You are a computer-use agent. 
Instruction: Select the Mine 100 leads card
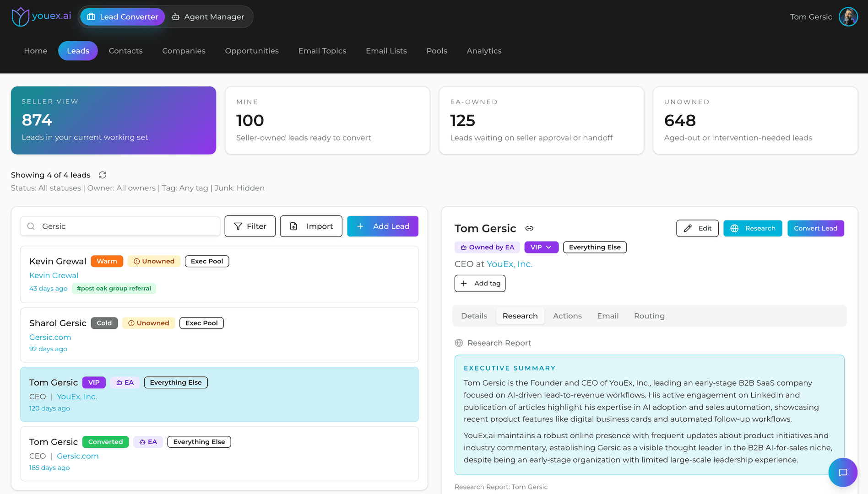(x=327, y=120)
